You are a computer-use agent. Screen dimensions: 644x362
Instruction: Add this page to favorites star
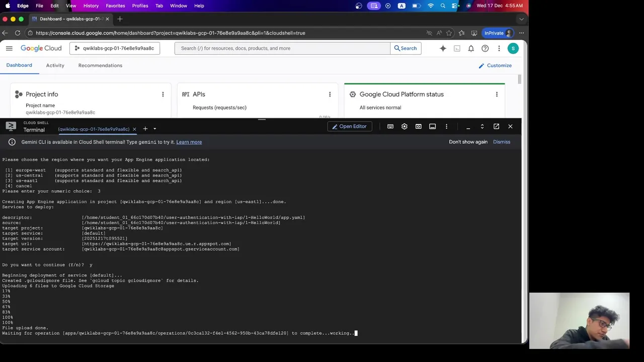pos(449,33)
